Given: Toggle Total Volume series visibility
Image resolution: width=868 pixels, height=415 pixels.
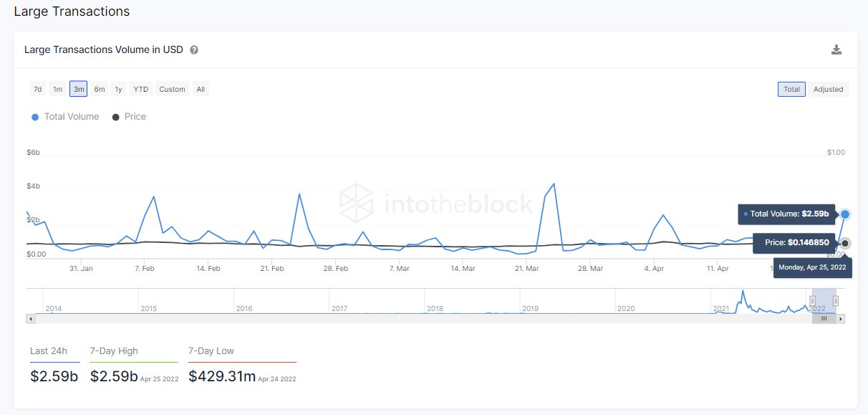Looking at the screenshot, I should point(72,117).
